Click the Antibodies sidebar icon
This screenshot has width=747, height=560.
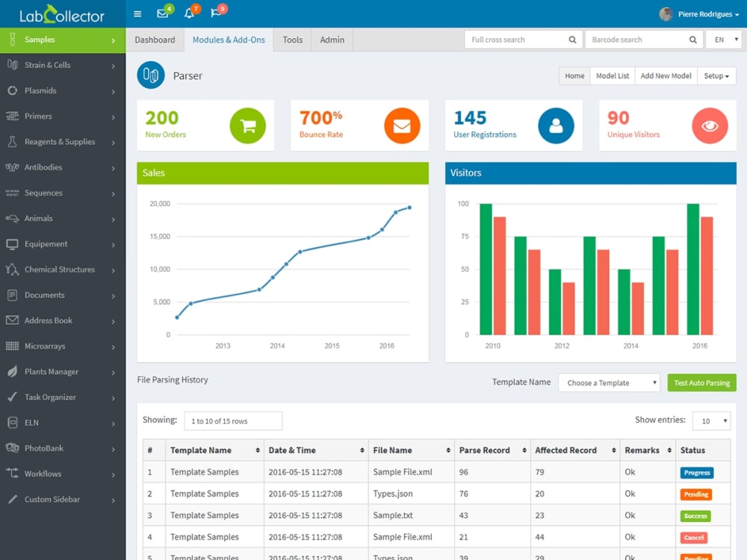coord(13,167)
